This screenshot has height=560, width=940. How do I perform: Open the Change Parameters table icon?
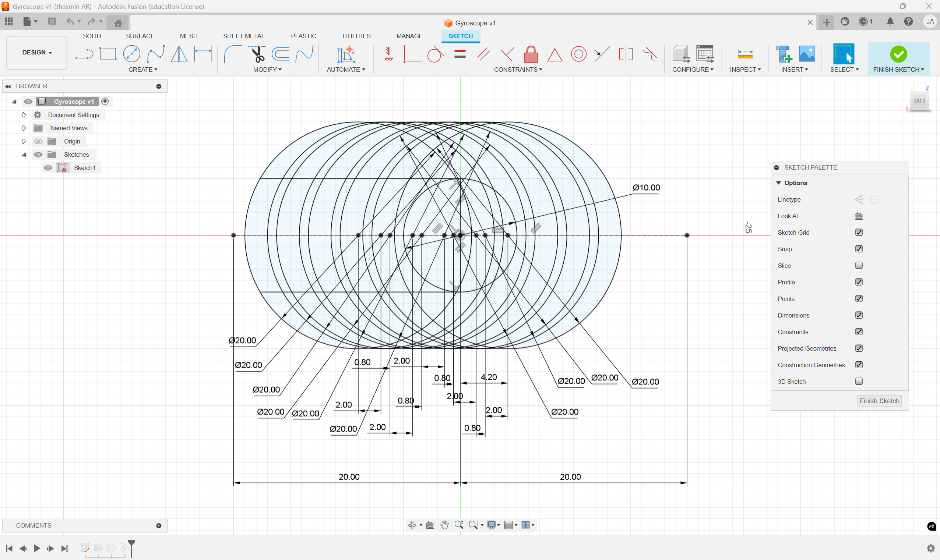click(705, 54)
